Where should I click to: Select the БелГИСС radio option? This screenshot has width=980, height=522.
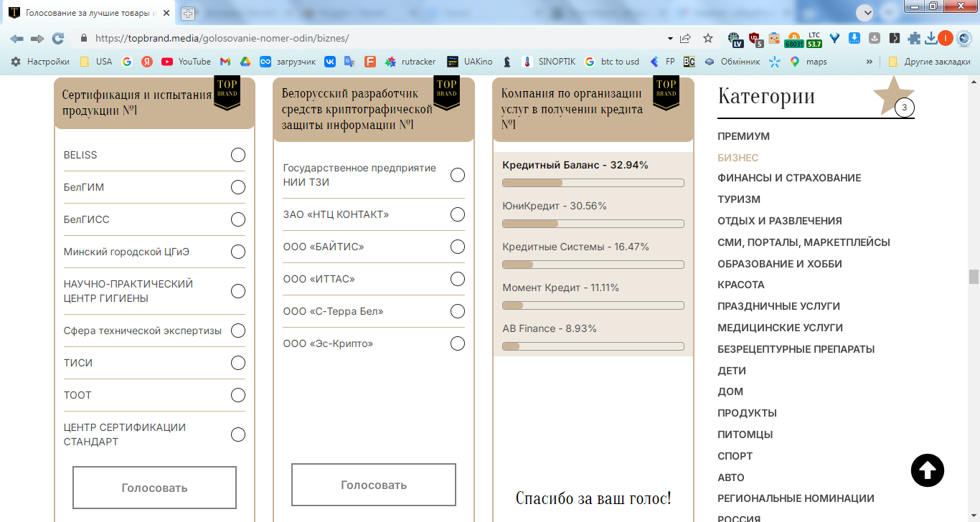[238, 219]
